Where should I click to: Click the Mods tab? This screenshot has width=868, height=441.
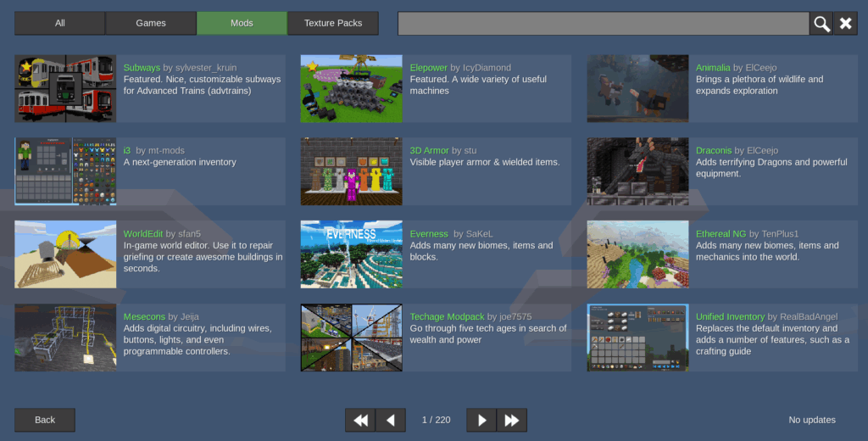242,24
